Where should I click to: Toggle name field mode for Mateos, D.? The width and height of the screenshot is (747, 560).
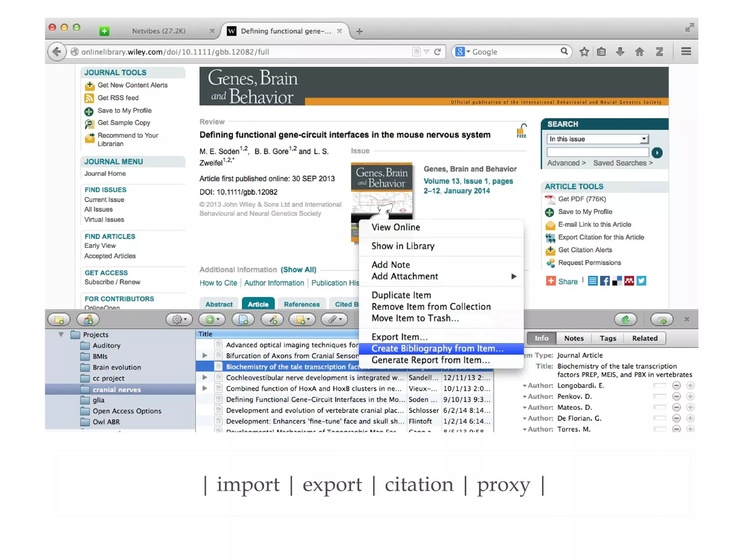click(x=659, y=407)
